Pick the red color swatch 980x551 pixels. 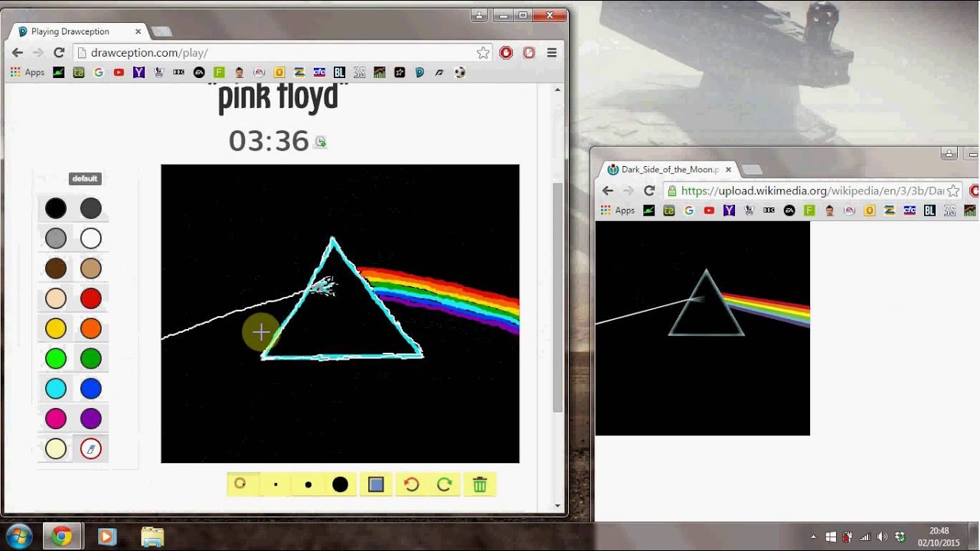coord(91,298)
